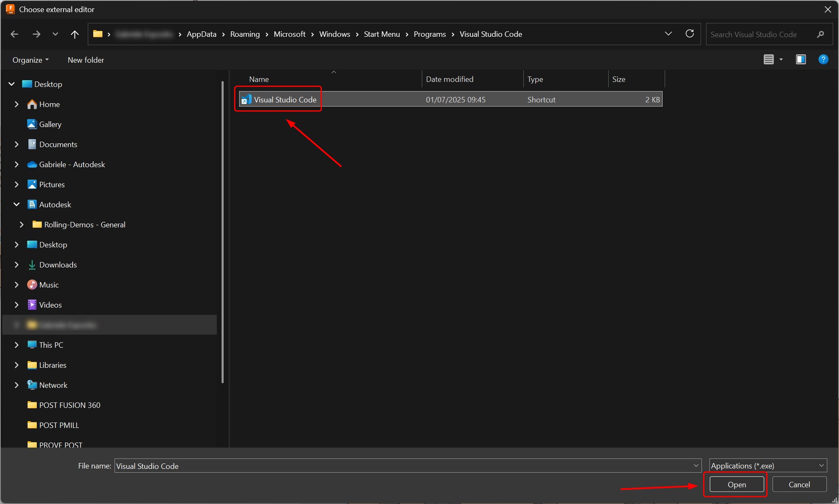Screen dimensions: 839x504
Task: Click the forward navigation arrow
Action: tap(36, 34)
